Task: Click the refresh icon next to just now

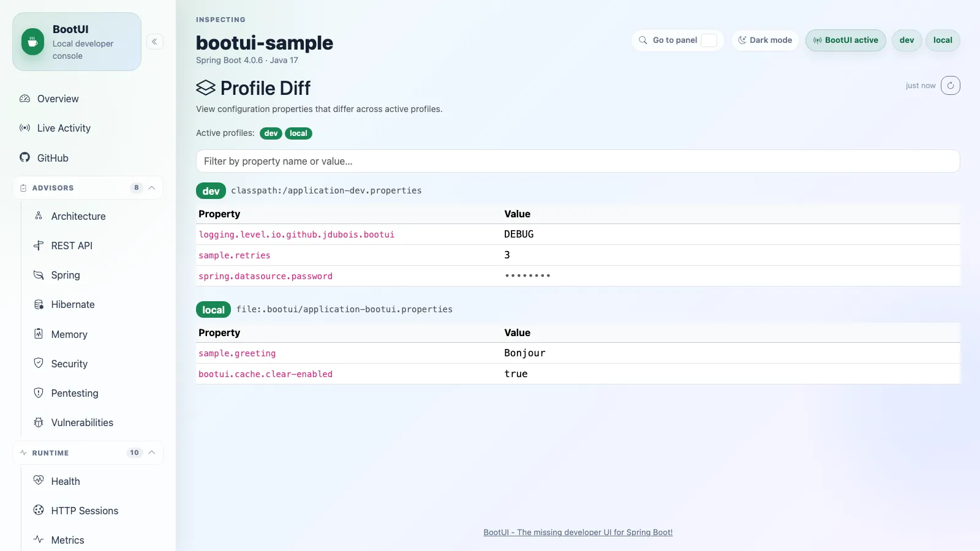Action: click(950, 86)
